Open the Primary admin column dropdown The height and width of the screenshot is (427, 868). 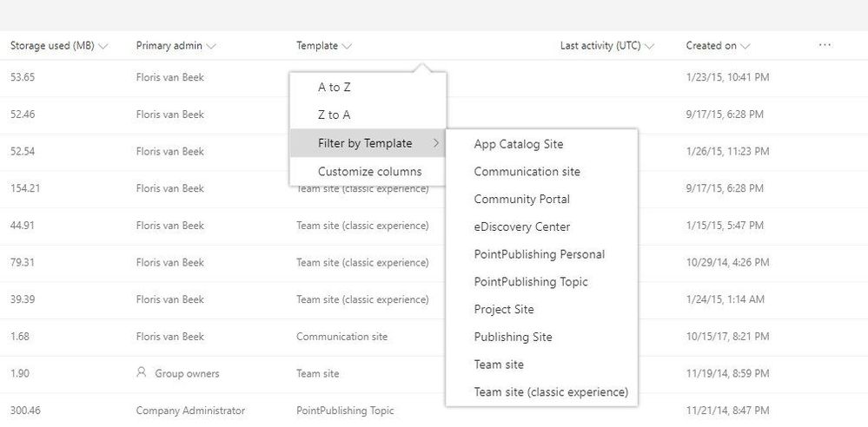[210, 47]
